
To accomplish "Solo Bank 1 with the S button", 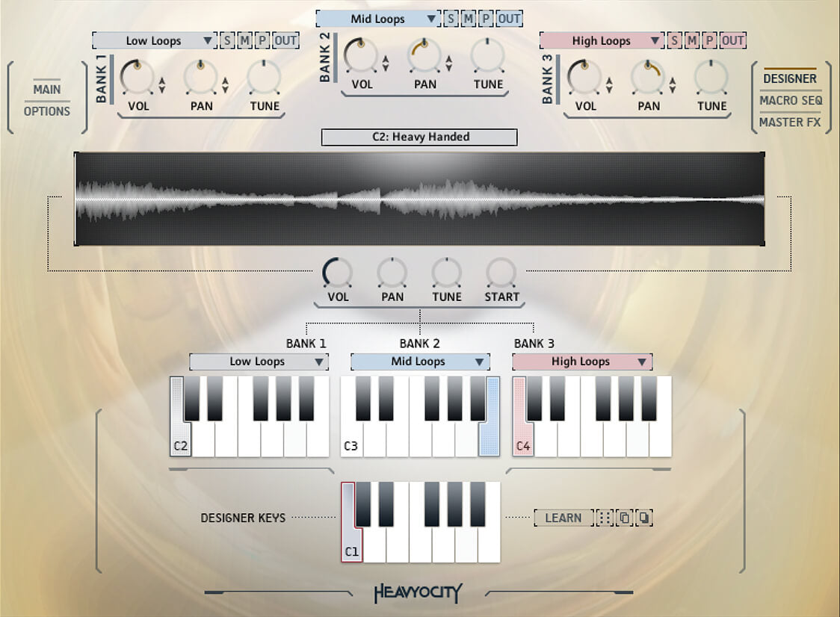I will click(x=227, y=40).
